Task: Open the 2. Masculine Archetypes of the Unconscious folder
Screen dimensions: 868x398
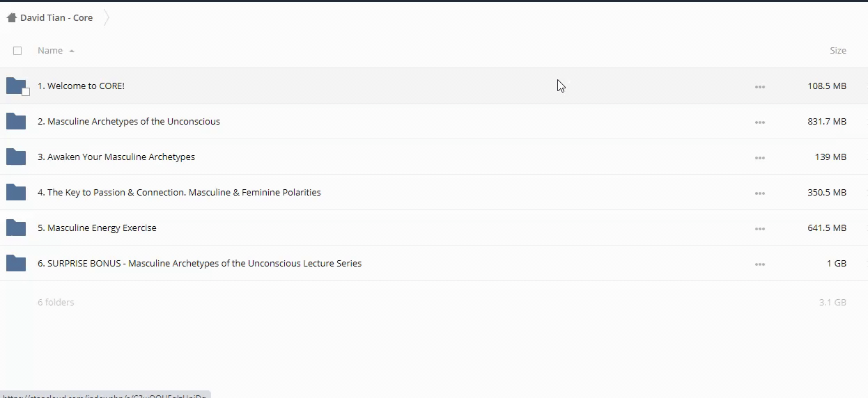Action: (x=129, y=122)
